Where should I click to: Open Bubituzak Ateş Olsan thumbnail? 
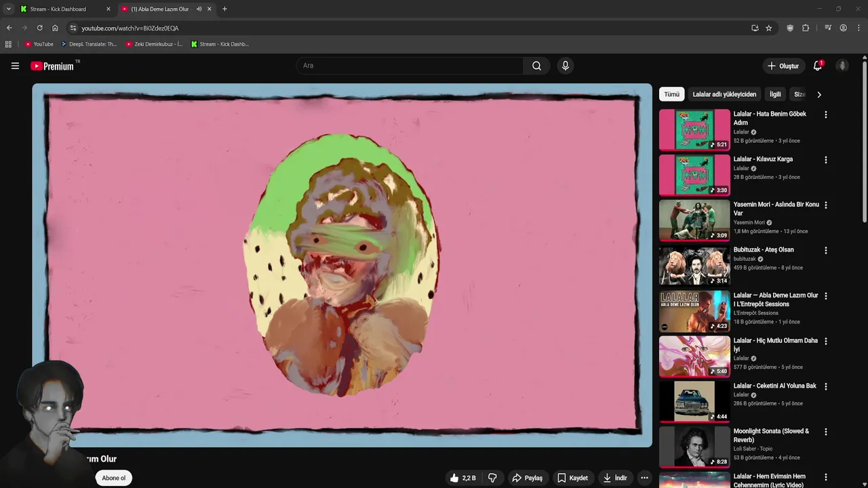694,265
